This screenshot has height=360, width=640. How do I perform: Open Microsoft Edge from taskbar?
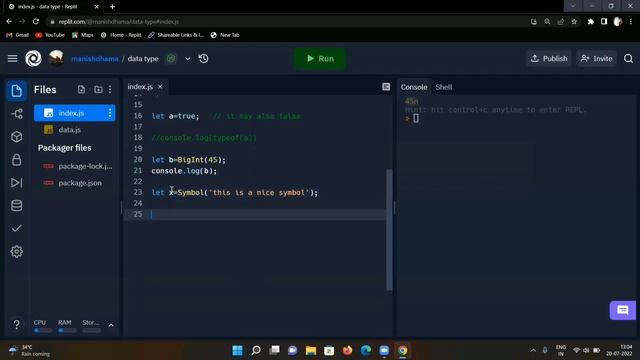(x=366, y=350)
